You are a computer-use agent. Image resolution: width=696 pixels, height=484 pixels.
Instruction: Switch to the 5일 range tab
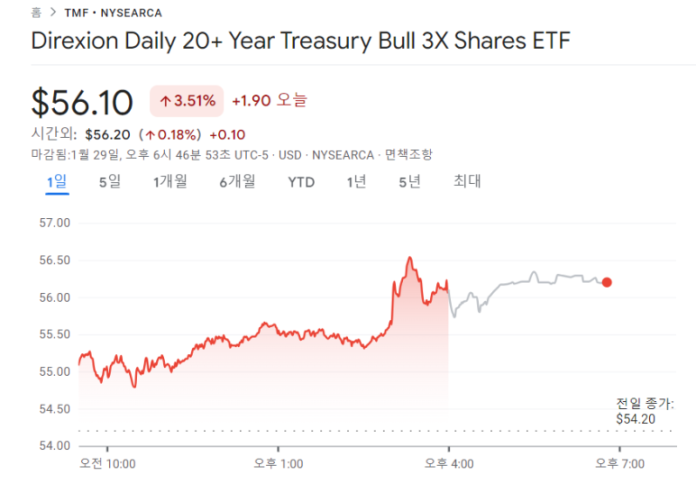click(109, 181)
